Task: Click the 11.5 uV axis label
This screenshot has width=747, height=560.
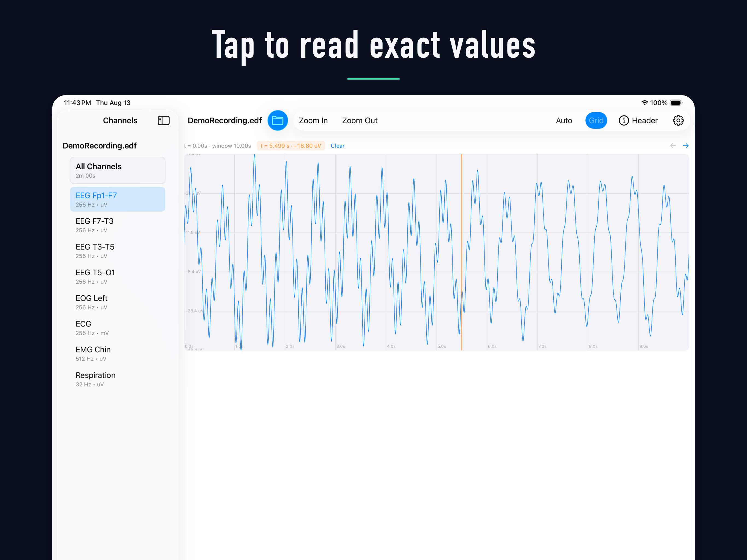Action: (193, 232)
